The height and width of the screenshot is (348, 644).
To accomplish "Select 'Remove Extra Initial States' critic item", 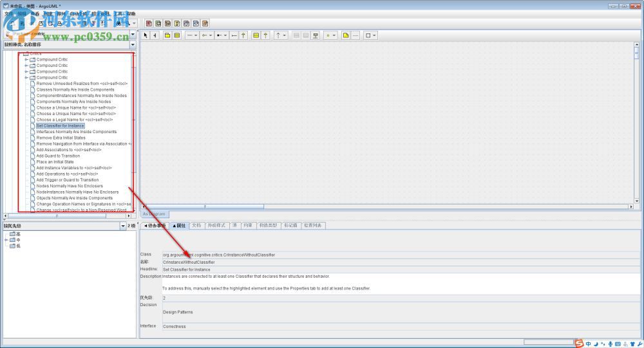I will click(x=61, y=138).
